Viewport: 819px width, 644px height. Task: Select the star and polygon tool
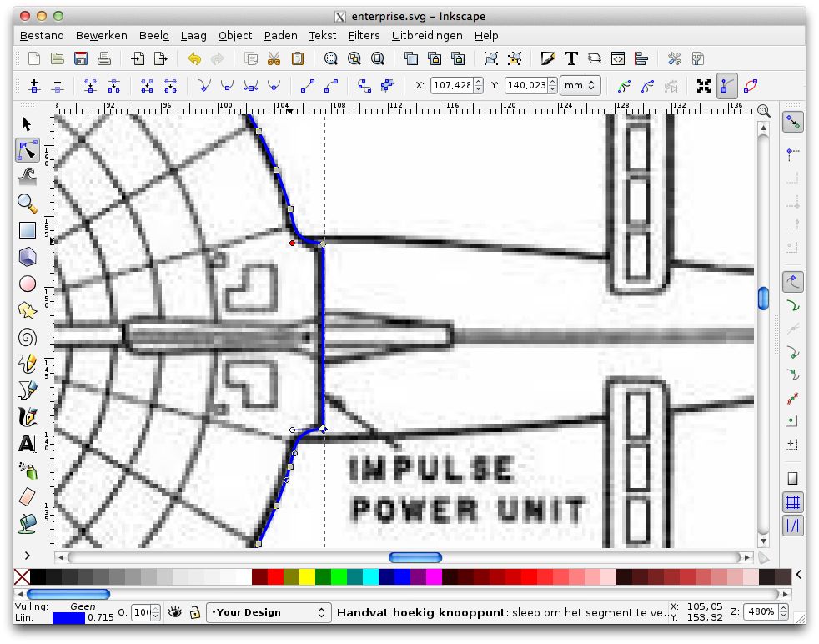[x=28, y=310]
